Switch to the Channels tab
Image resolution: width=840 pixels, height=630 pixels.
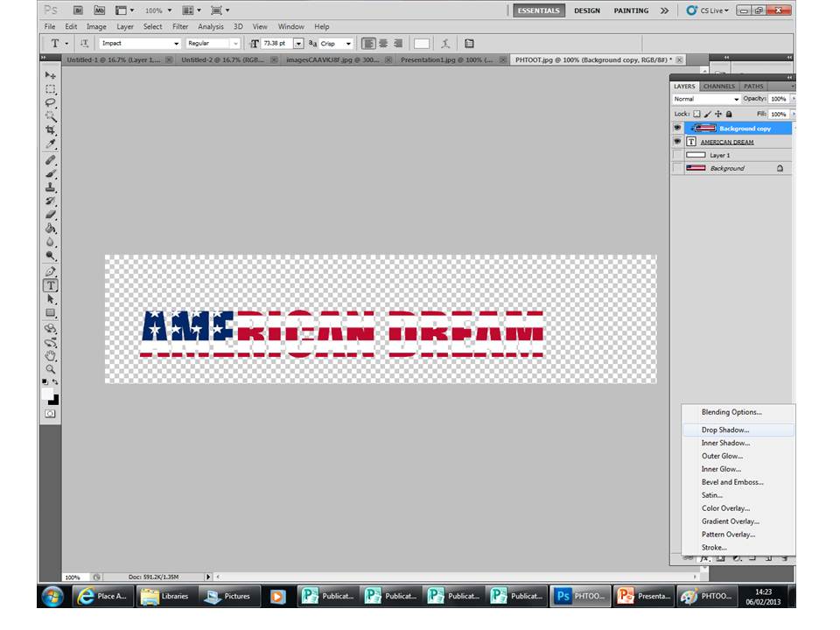click(x=719, y=87)
